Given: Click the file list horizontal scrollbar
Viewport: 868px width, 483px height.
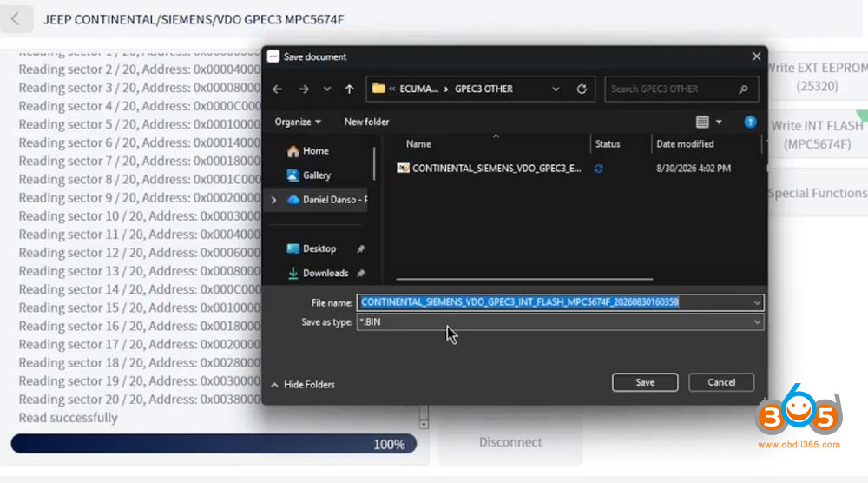Looking at the screenshot, I should tap(524, 279).
